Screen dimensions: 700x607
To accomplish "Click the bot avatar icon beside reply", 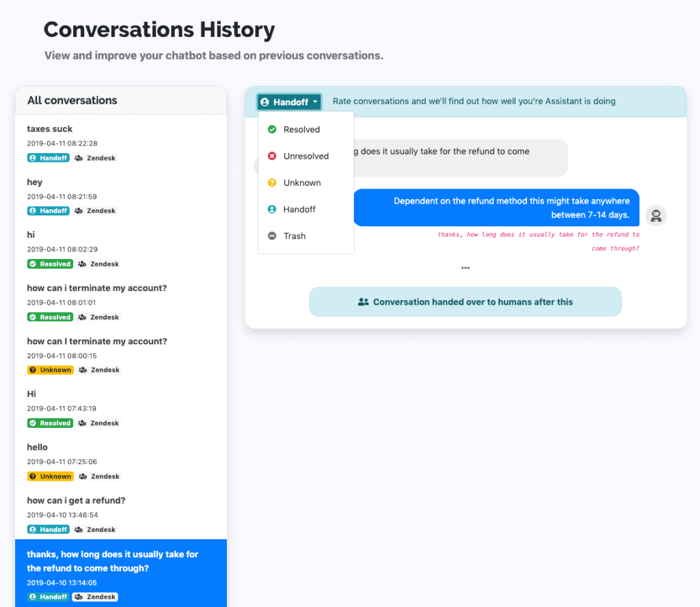I will pyautogui.click(x=656, y=216).
